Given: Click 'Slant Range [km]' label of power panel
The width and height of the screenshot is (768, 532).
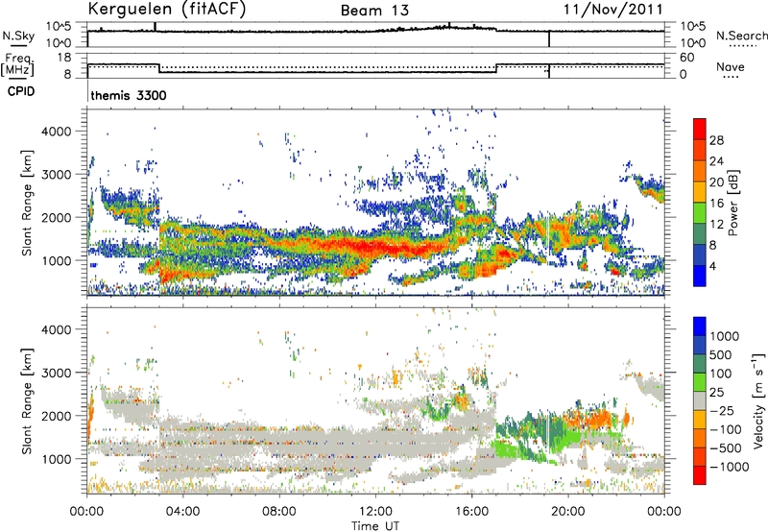Looking at the screenshot, I should coord(27,203).
